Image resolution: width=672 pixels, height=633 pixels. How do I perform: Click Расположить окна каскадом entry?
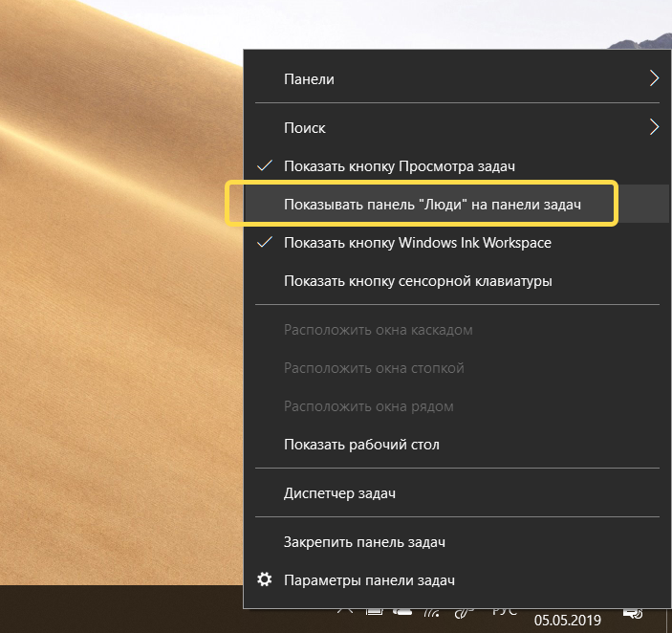pos(378,330)
